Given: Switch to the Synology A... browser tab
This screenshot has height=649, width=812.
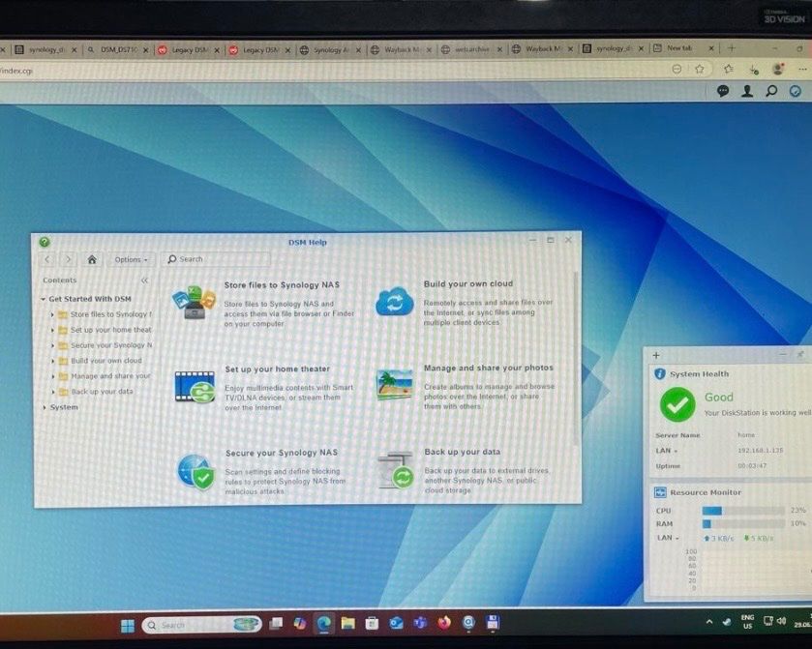Looking at the screenshot, I should 330,49.
